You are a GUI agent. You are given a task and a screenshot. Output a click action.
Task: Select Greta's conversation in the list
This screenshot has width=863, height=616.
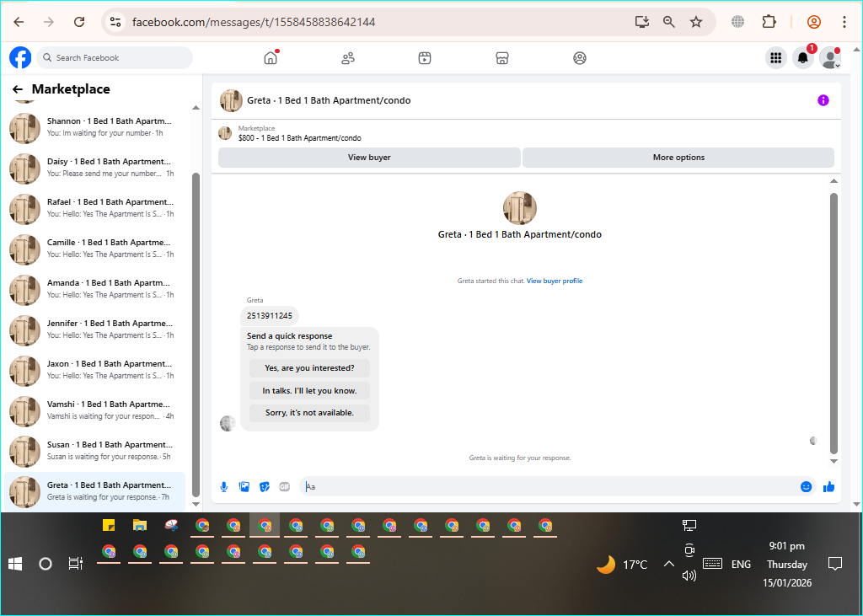[94, 491]
